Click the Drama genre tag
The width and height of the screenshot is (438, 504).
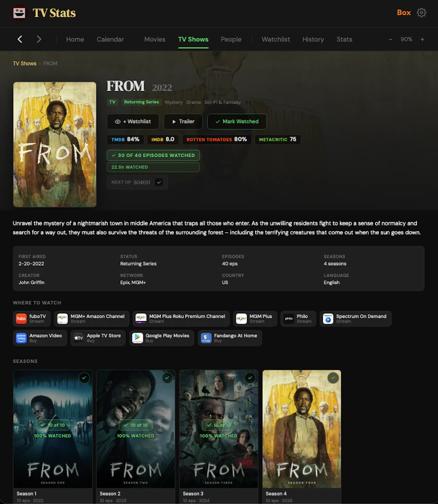tap(193, 102)
